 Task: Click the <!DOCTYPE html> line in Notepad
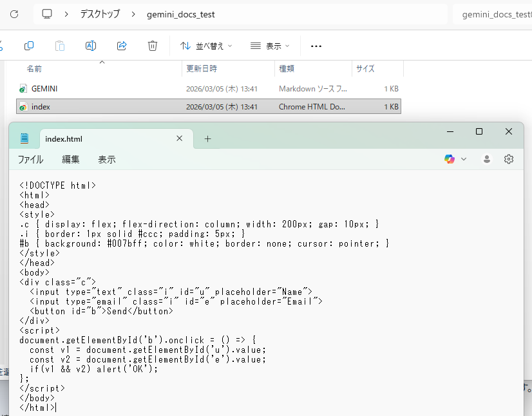(58, 185)
